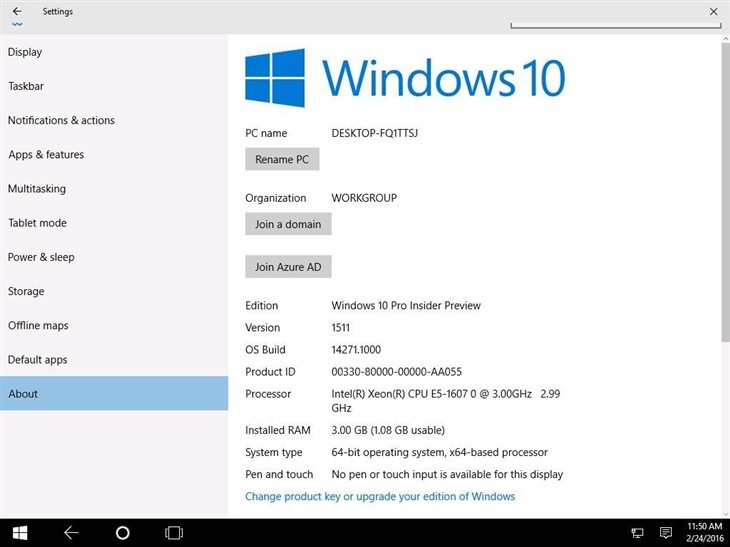Open Change product key link
The height and width of the screenshot is (547, 730).
[x=380, y=496]
